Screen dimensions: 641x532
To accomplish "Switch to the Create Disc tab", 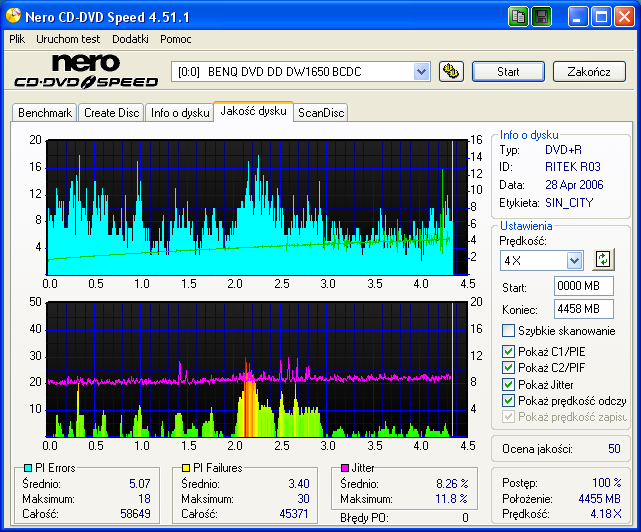I will [x=112, y=112].
